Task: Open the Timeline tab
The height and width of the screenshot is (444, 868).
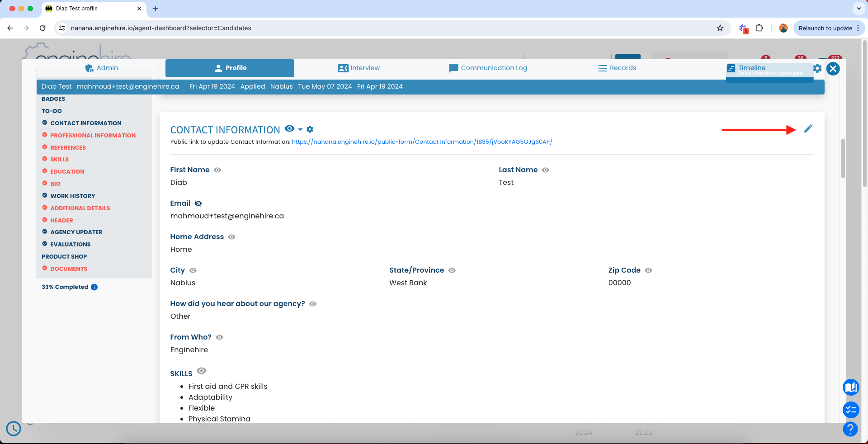Action: (x=746, y=68)
